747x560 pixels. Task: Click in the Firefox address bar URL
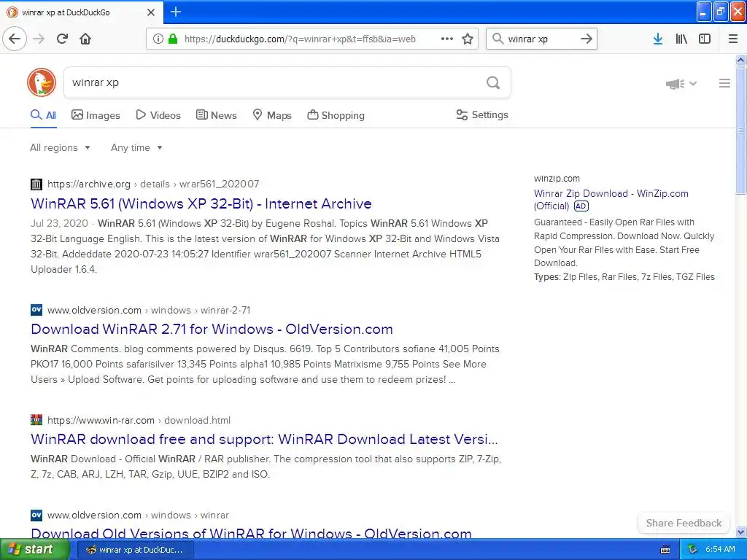tap(300, 39)
